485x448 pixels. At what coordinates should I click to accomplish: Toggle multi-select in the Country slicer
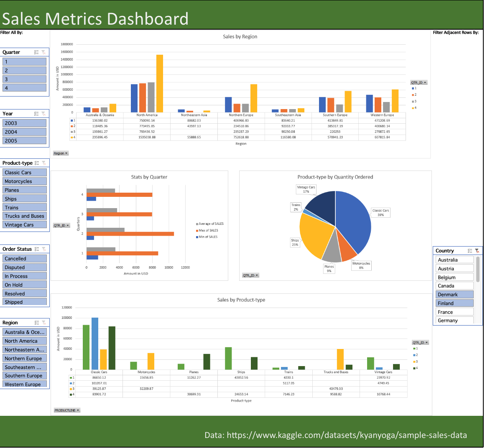[470, 251]
